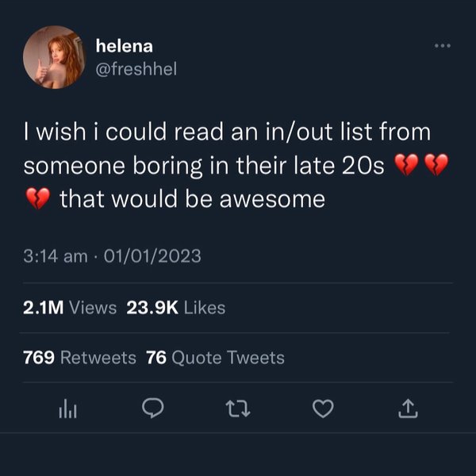Open helena's profile picture
This screenshot has width=476, height=476.
[x=55, y=57]
